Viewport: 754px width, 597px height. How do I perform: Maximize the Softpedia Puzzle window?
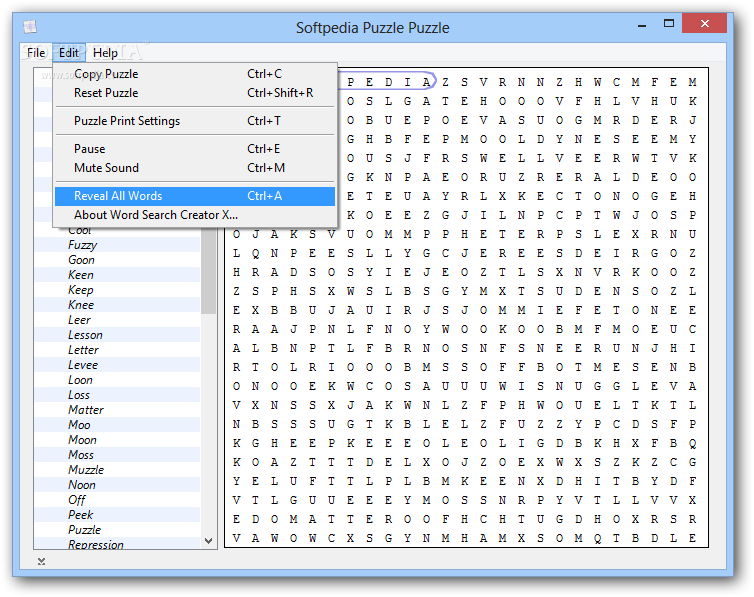pos(668,24)
